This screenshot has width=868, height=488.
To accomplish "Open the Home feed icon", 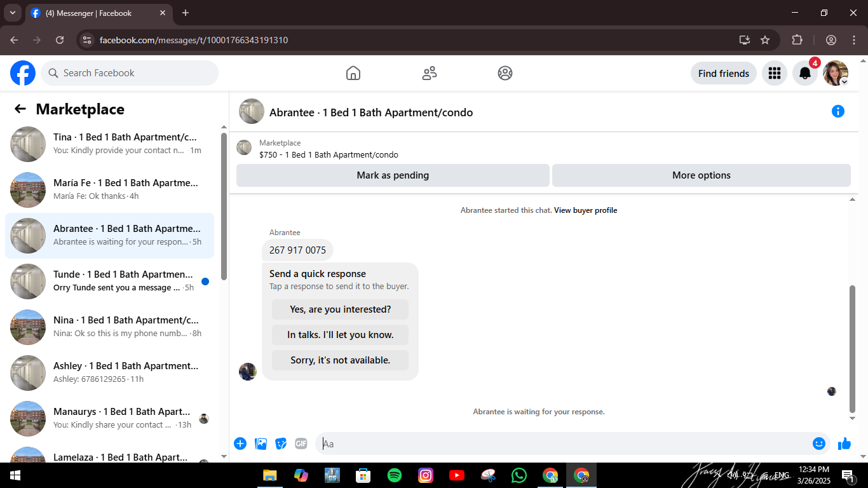I will (x=353, y=73).
